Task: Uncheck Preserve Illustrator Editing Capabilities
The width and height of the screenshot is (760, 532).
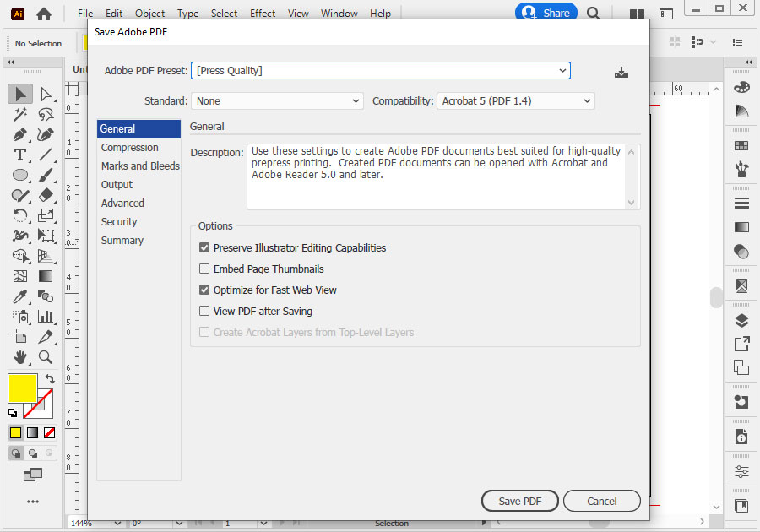Action: point(204,247)
